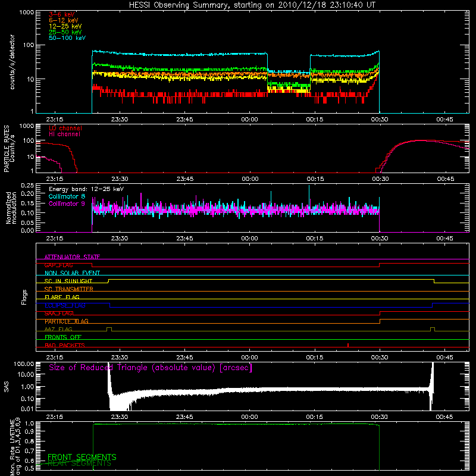Click the 00:15 tick label under the flags plot
Viewport: 476px width, 476px height.
(315, 358)
